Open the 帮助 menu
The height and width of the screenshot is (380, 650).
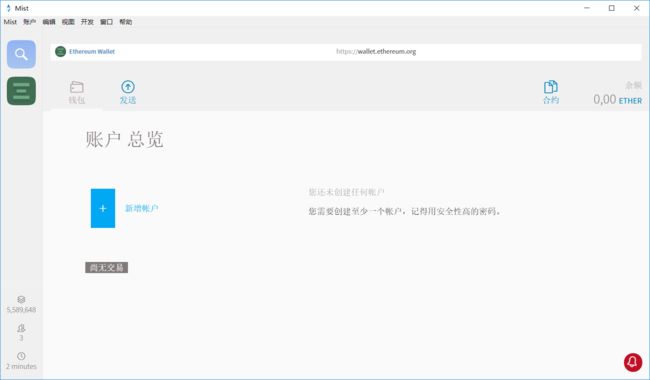[x=126, y=22]
